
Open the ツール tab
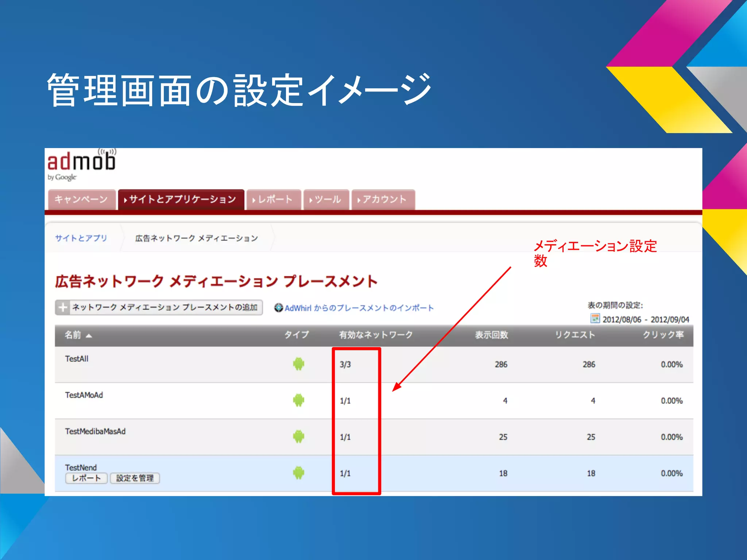(326, 199)
